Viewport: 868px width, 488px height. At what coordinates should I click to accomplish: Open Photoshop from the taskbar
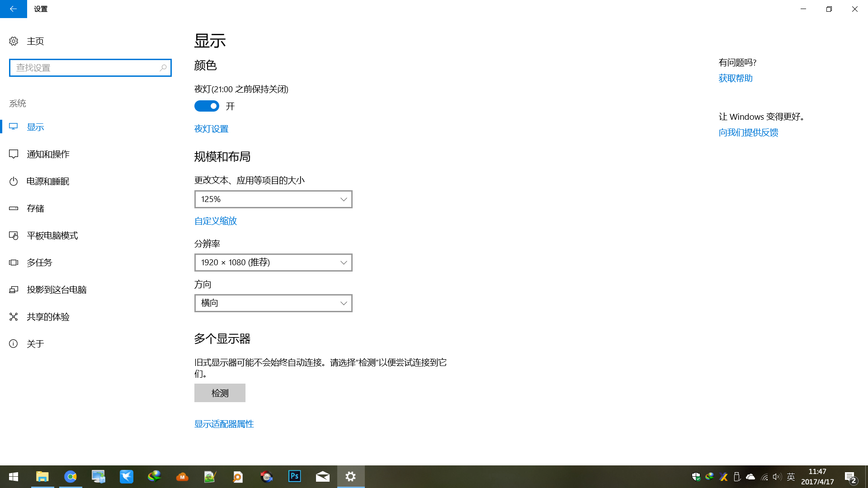pos(294,476)
